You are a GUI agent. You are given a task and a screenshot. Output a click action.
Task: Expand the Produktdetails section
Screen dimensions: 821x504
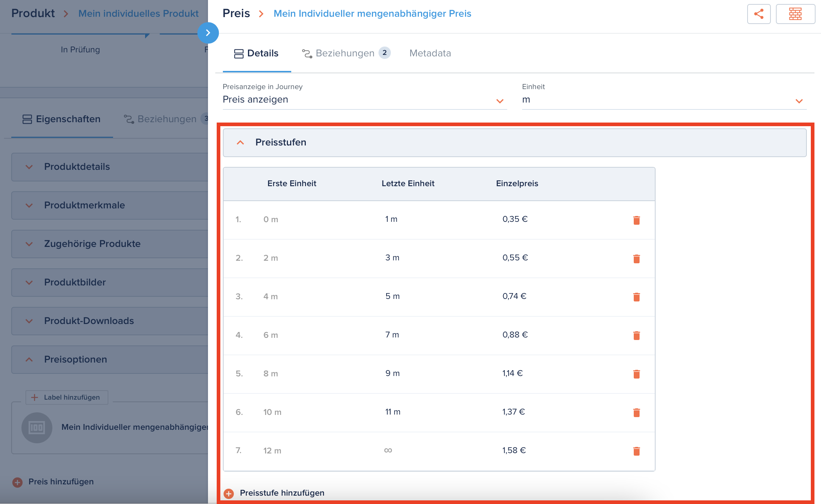point(110,167)
